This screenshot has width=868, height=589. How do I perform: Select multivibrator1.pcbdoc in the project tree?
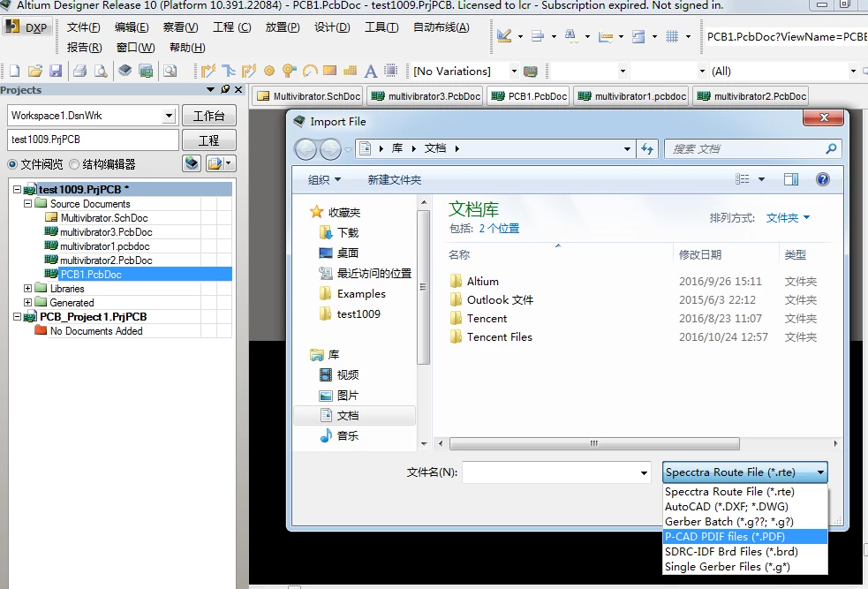(104, 246)
